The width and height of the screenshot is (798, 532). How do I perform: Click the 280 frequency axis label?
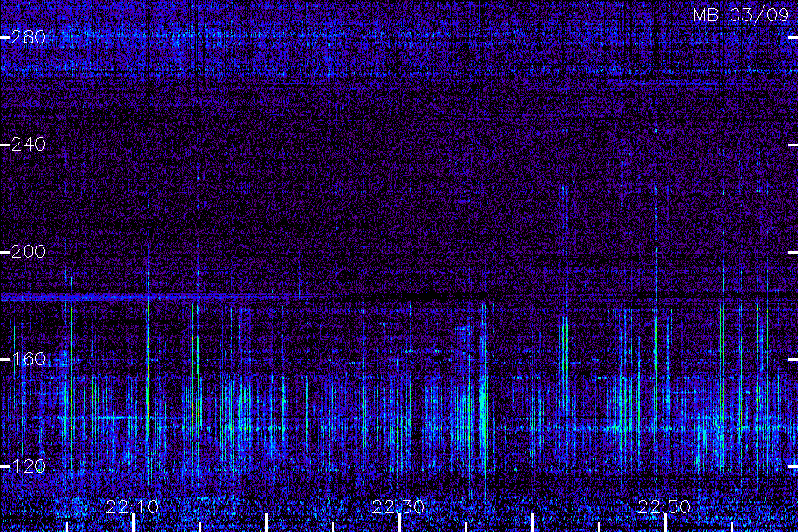coord(28,37)
